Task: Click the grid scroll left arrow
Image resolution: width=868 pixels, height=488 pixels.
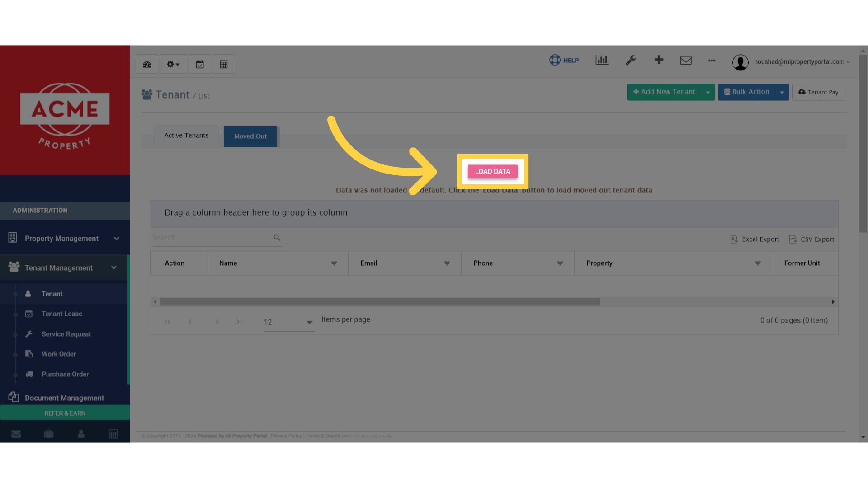Action: click(155, 302)
